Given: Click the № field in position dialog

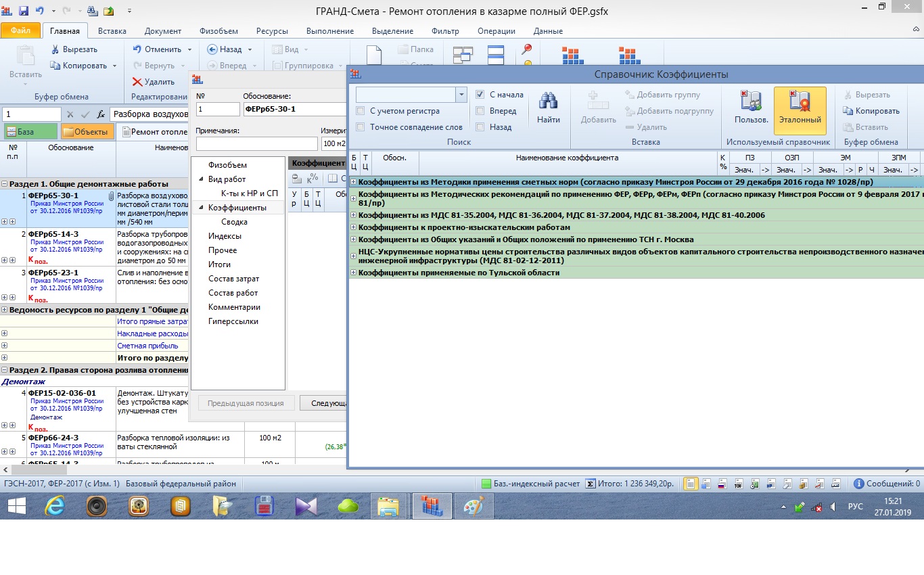Looking at the screenshot, I should point(218,109).
